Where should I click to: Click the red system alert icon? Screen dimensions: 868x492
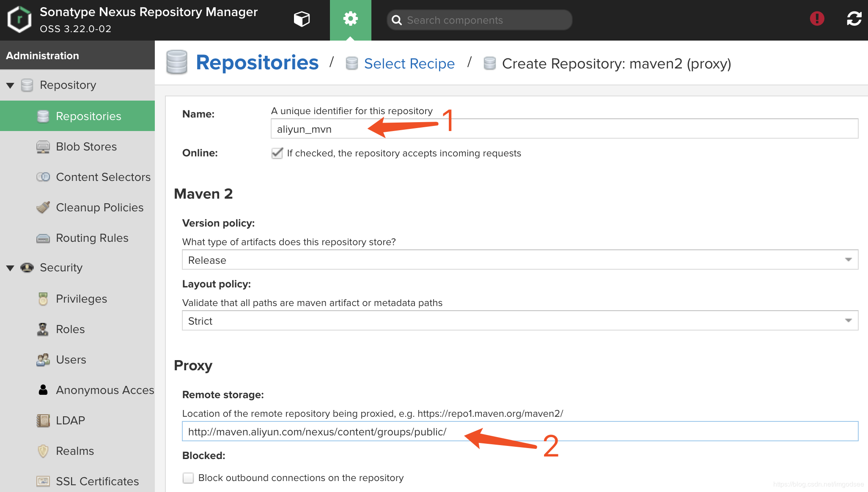click(817, 19)
